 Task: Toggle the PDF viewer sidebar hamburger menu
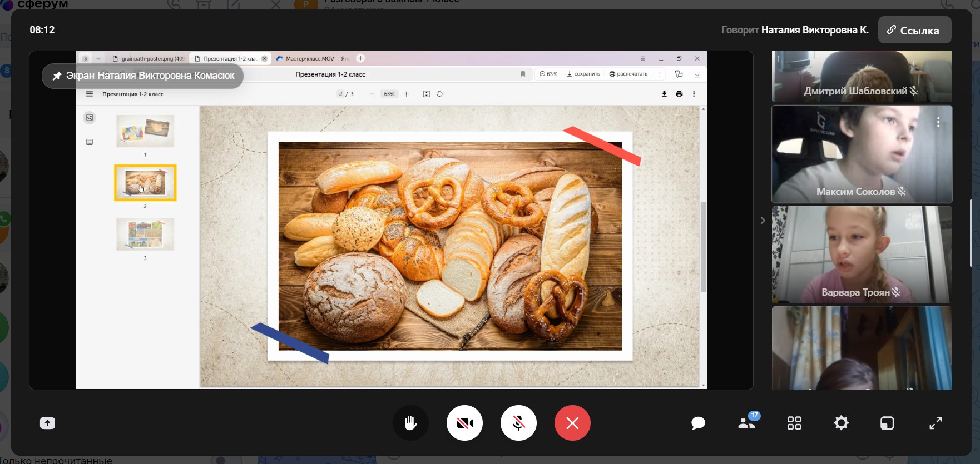point(90,94)
